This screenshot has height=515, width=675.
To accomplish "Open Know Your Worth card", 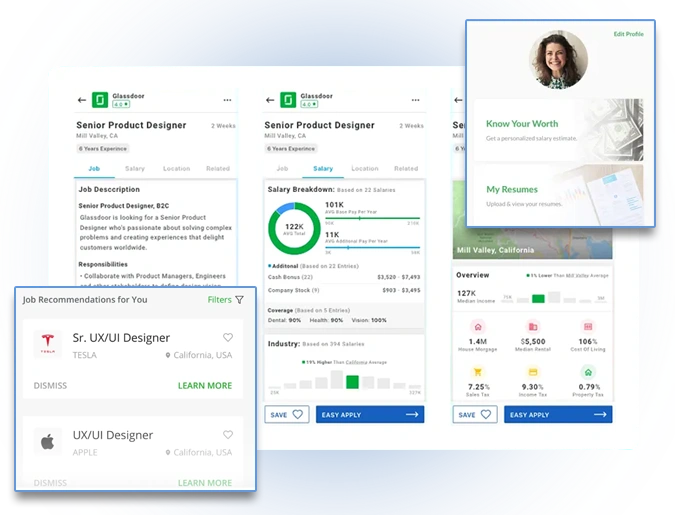I will 559,130.
